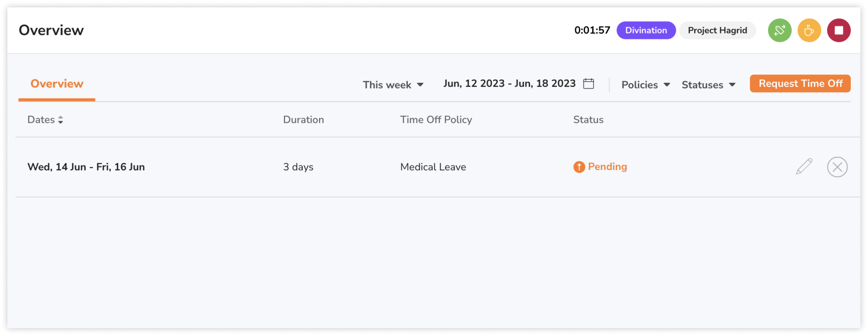Click the Pending status text
Viewport: 868px width, 336px height.
tap(608, 167)
